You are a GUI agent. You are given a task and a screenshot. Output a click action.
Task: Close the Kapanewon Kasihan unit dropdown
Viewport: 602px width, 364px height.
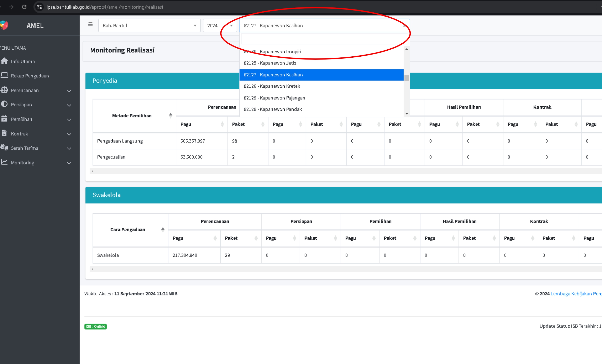(x=325, y=25)
